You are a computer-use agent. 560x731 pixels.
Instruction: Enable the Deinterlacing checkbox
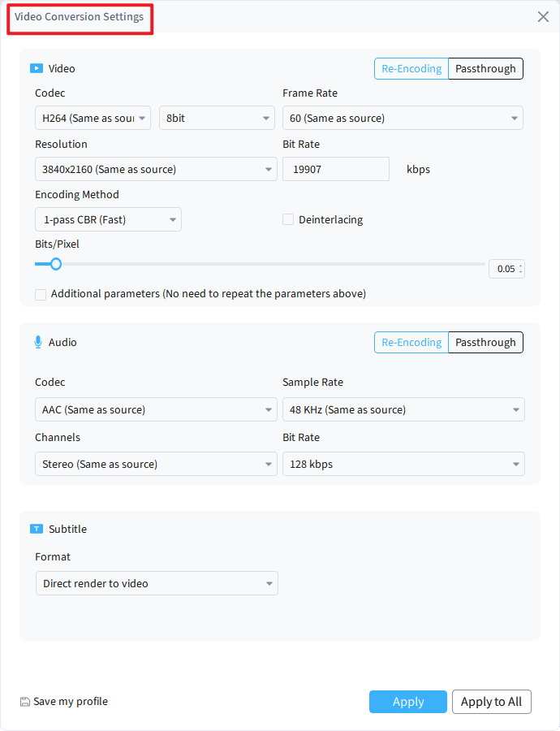click(x=288, y=219)
